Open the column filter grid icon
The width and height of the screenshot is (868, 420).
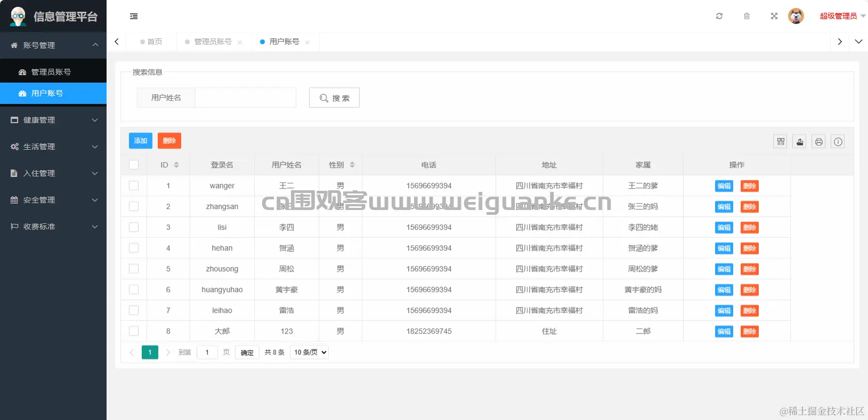pos(781,141)
